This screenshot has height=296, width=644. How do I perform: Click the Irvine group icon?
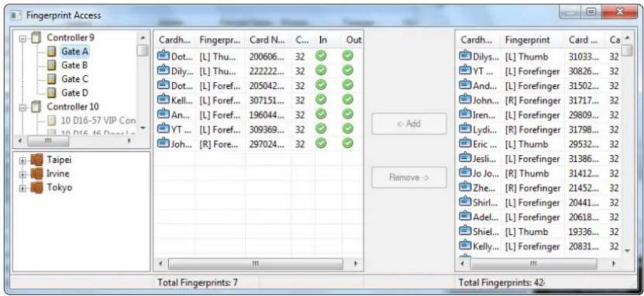[x=37, y=174]
